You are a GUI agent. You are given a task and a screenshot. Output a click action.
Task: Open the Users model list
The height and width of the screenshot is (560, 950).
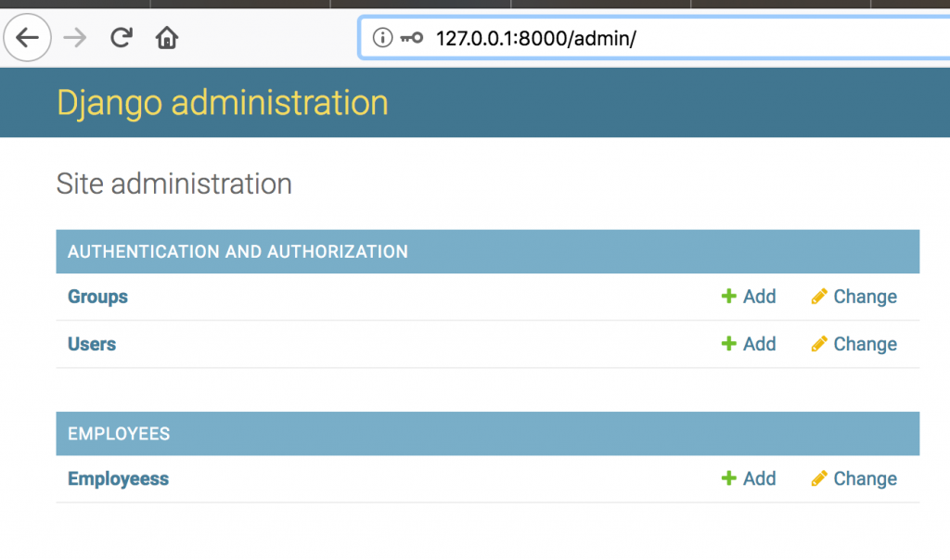click(x=92, y=344)
